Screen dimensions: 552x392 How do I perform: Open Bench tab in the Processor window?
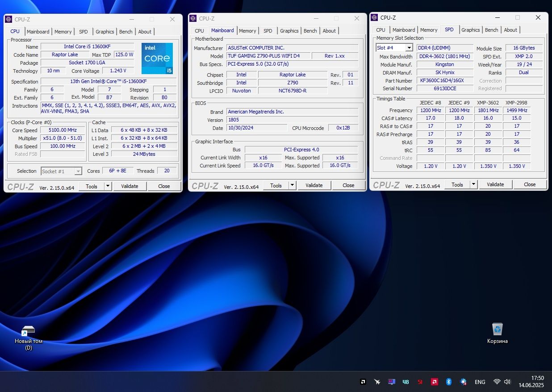click(x=126, y=32)
